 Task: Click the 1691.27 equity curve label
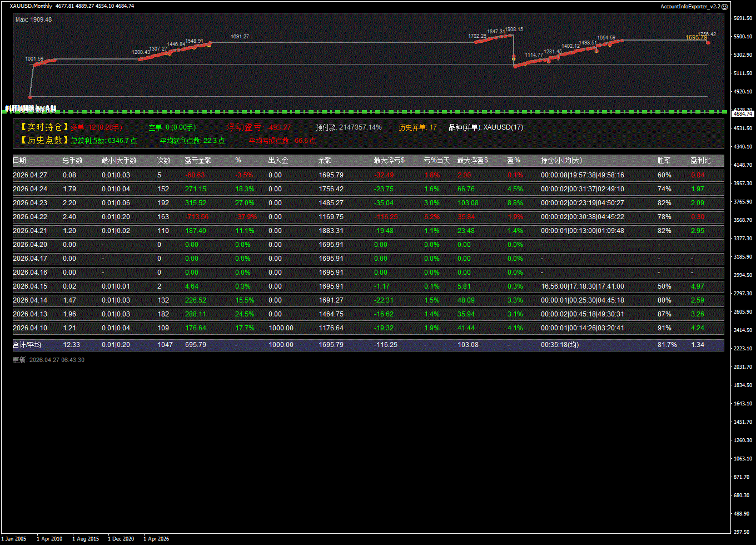pyautogui.click(x=240, y=37)
